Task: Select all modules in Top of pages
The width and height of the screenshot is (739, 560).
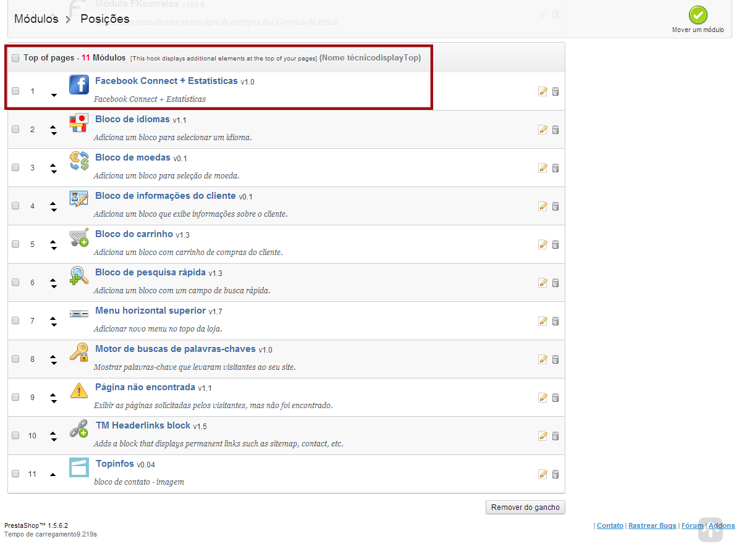Action: point(15,58)
